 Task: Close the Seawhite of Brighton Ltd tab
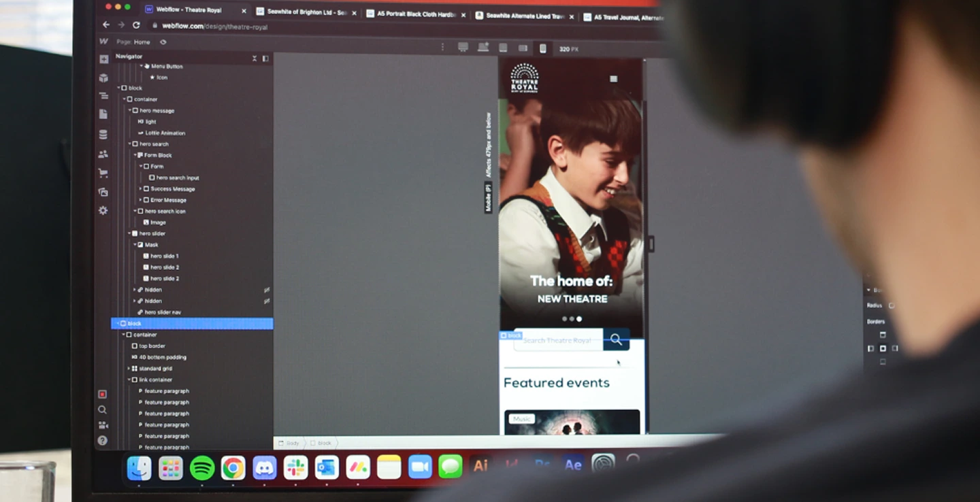pos(354,13)
